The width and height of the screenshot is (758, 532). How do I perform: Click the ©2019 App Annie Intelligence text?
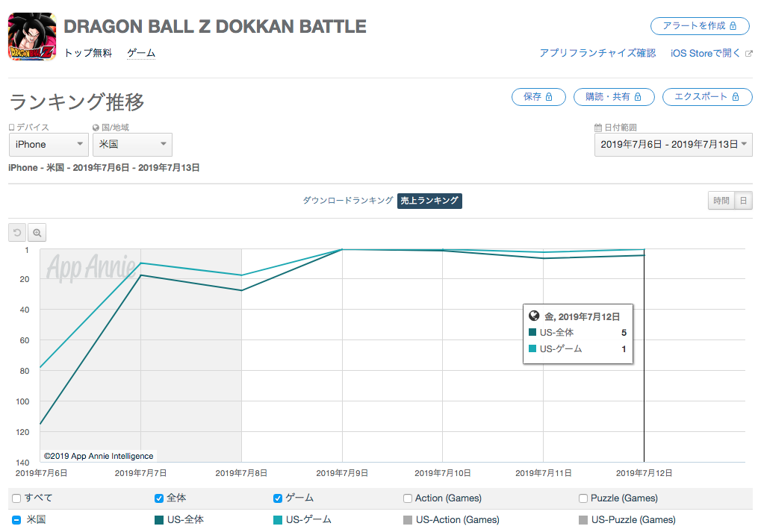pos(99,456)
